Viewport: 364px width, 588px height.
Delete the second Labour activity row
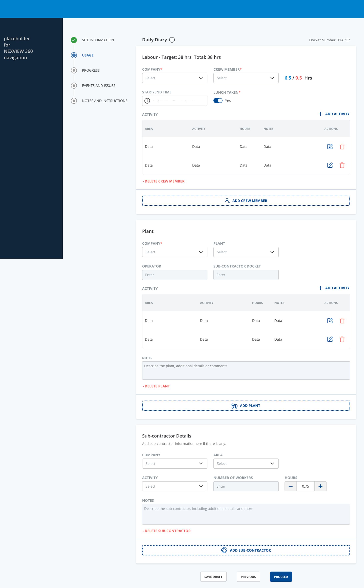coord(342,165)
